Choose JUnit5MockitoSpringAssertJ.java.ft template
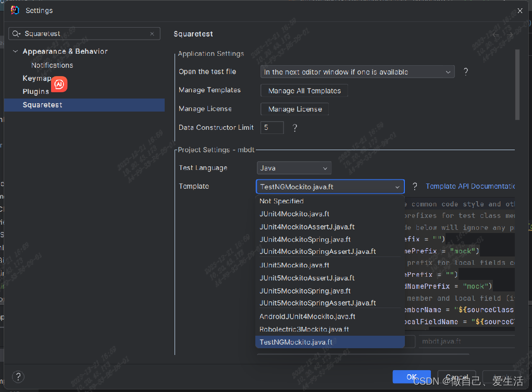Screen dimensions: 532x392 click(330, 303)
